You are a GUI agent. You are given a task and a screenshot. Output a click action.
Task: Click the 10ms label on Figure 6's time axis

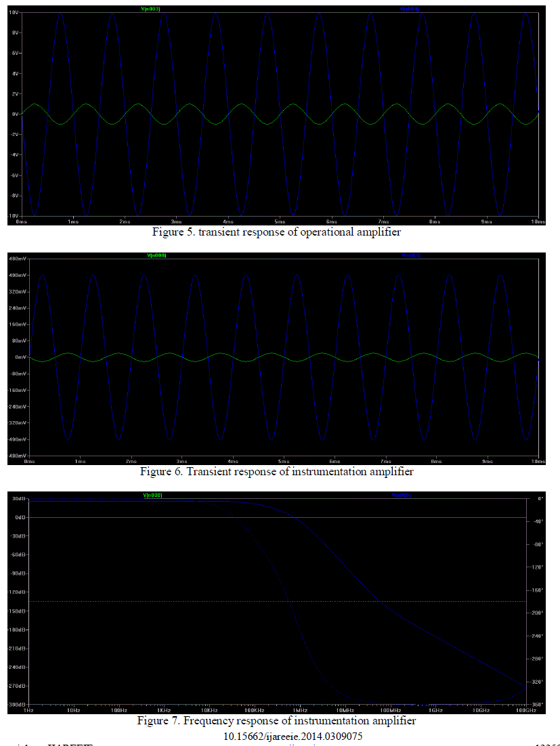point(538,461)
